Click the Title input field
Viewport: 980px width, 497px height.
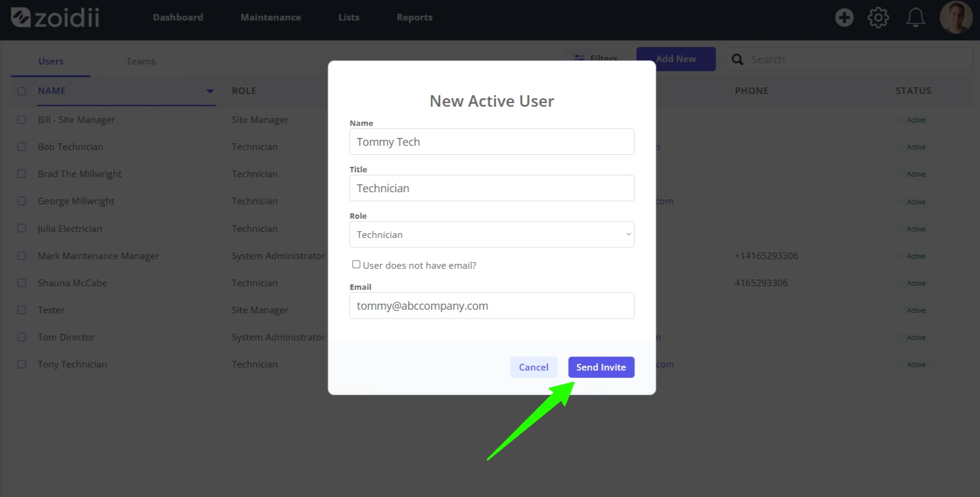coord(492,188)
